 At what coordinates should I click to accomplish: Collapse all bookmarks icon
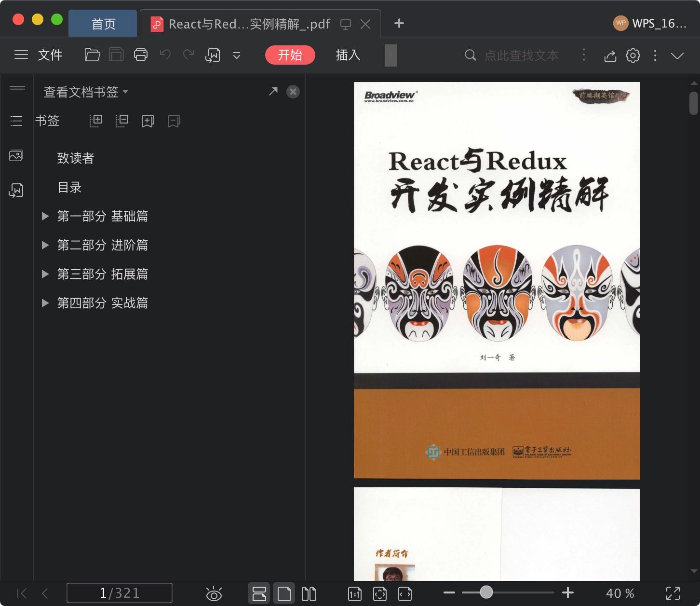coord(121,121)
